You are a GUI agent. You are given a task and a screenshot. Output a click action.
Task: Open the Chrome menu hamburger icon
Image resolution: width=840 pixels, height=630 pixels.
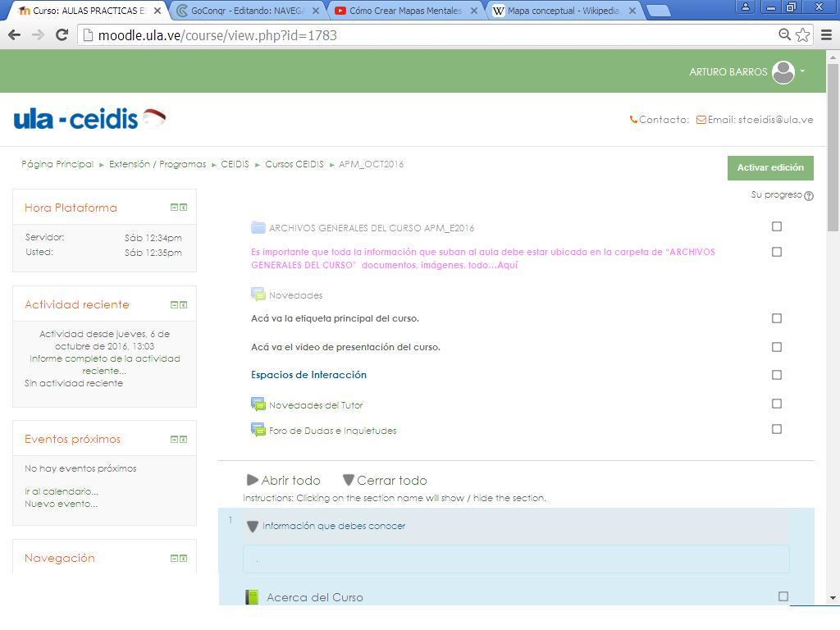point(826,34)
